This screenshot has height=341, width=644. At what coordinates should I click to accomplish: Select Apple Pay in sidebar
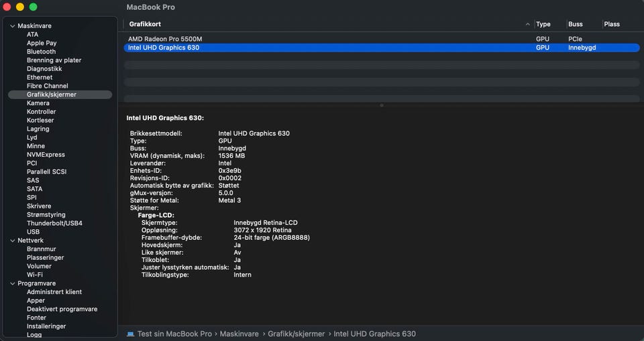(42, 43)
